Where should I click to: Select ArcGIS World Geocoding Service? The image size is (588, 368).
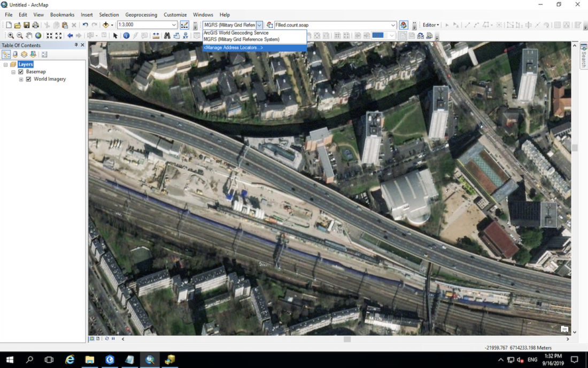pos(236,33)
